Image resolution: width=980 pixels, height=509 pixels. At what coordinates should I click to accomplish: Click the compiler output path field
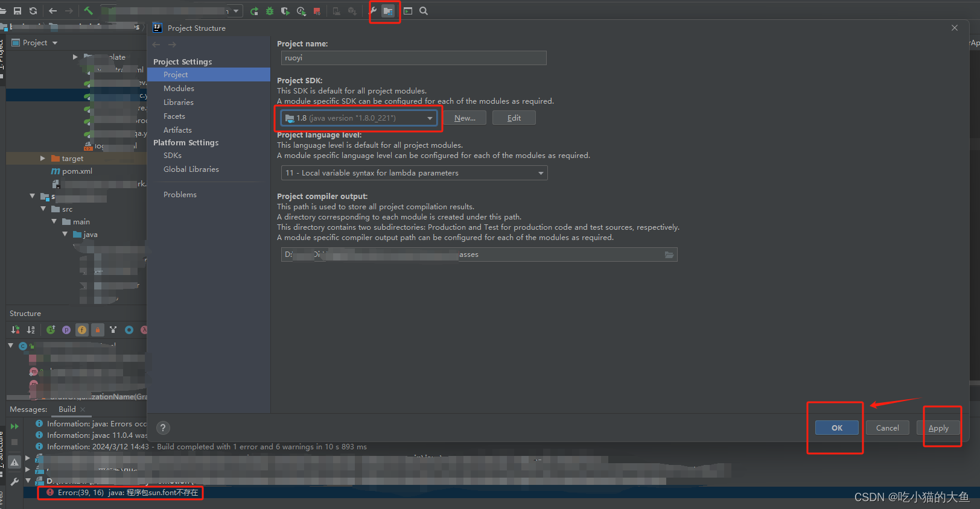click(x=479, y=255)
